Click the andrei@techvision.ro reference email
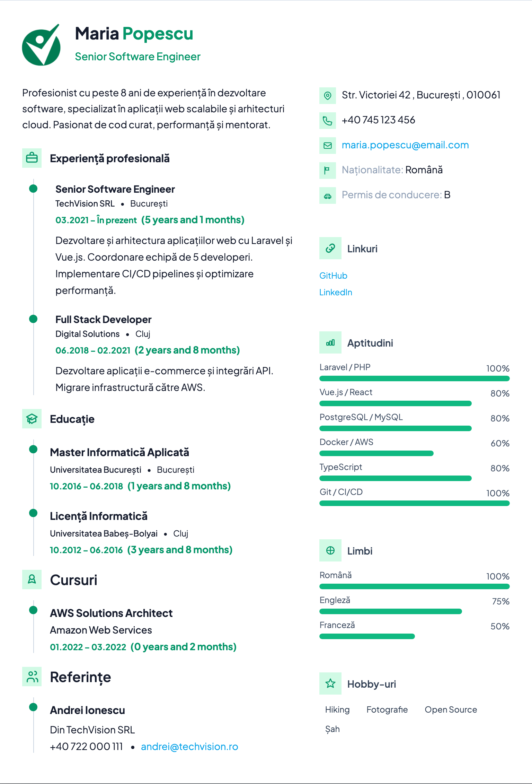The width and height of the screenshot is (532, 784). click(x=189, y=747)
